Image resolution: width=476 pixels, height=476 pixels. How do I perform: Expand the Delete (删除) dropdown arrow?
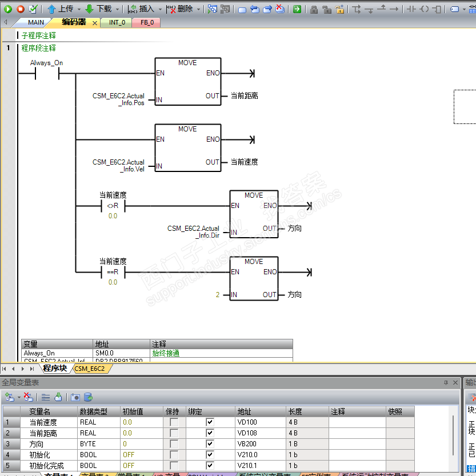click(199, 9)
